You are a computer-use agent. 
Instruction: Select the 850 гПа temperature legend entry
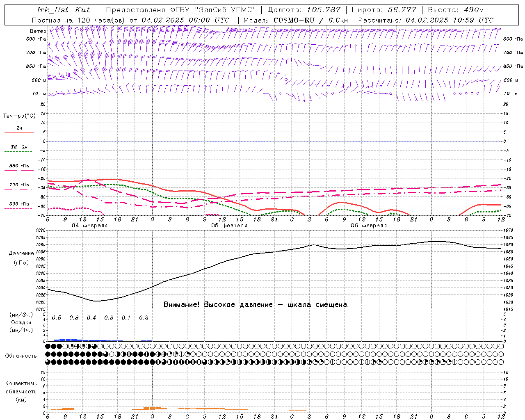coord(19,166)
